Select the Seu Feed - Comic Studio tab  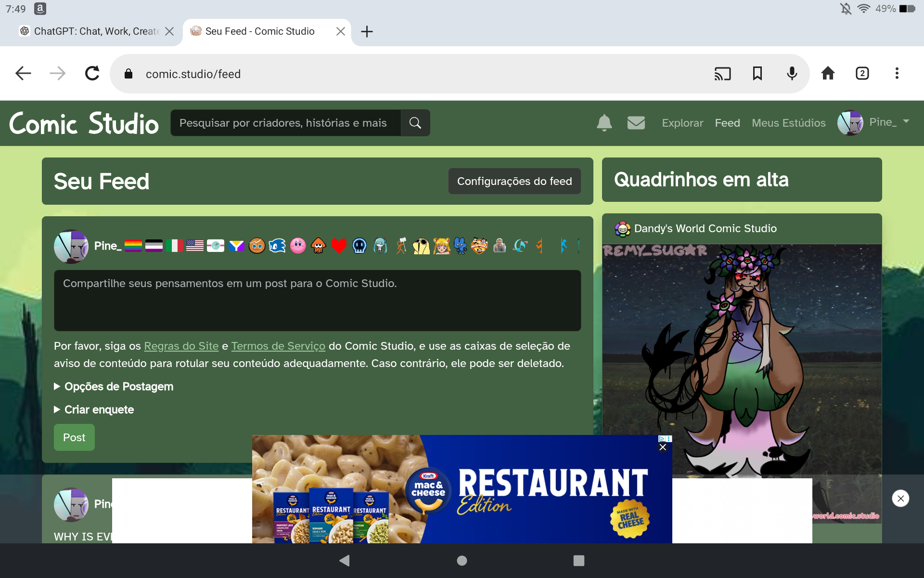260,31
